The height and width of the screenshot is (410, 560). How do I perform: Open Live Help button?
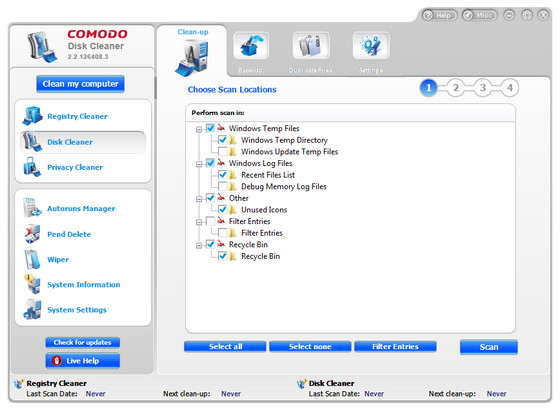(82, 361)
